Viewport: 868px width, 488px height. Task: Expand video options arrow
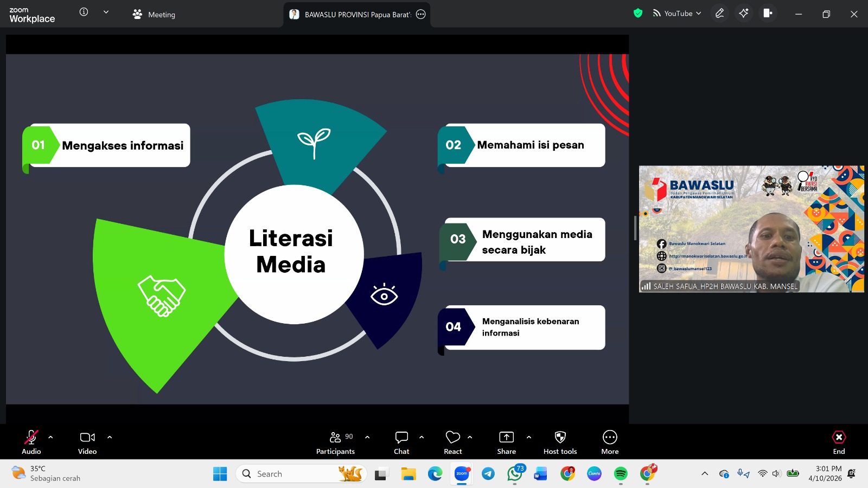pos(110,437)
